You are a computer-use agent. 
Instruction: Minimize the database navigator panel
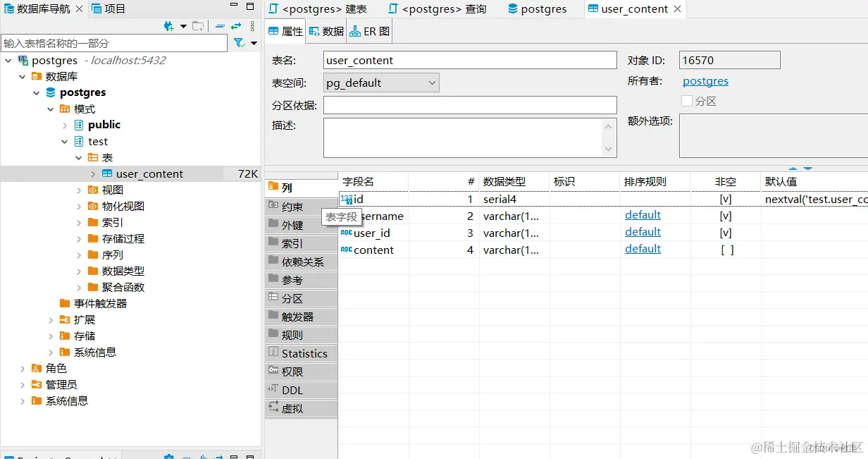(x=233, y=6)
